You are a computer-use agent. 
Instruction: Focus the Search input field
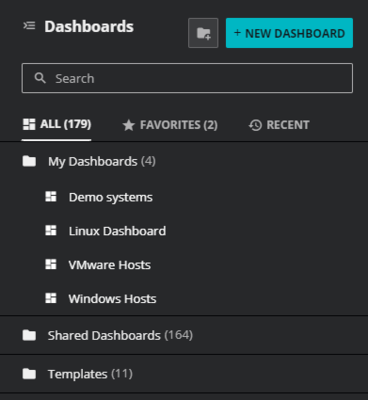[187, 78]
